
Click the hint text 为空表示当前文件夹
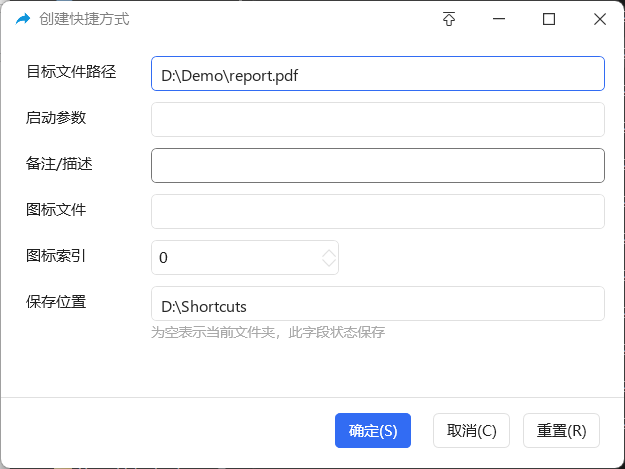(213, 332)
